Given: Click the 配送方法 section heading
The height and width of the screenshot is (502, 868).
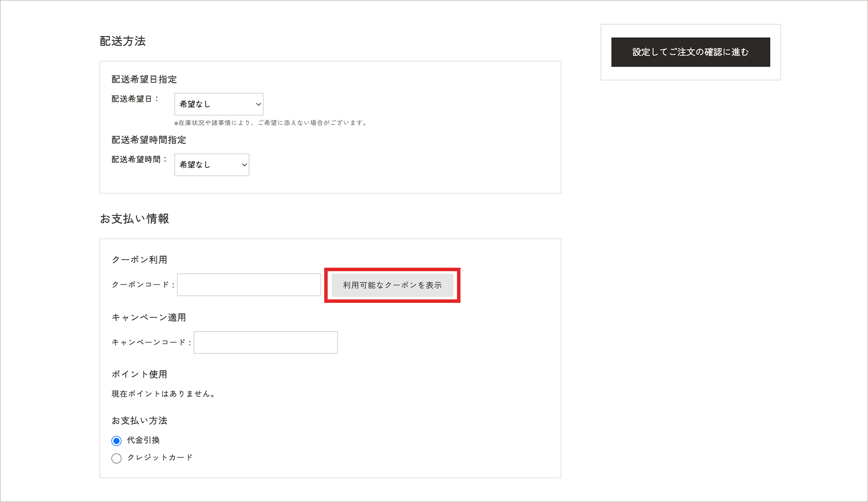Looking at the screenshot, I should coord(123,41).
